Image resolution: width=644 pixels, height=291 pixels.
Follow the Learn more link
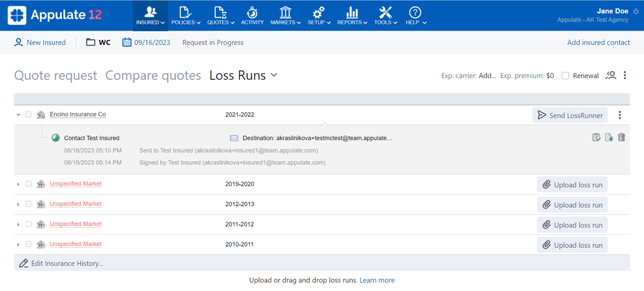coord(377,280)
